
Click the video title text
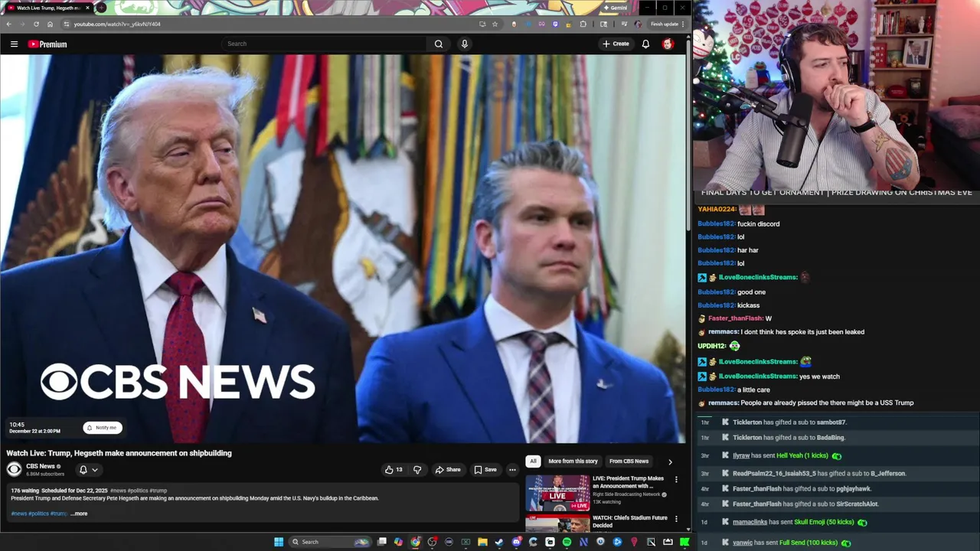coord(119,453)
